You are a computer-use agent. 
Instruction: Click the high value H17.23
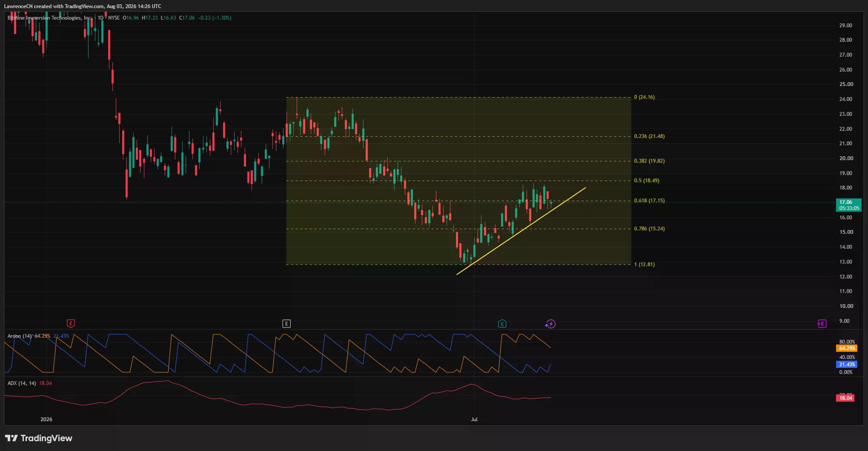click(x=150, y=18)
